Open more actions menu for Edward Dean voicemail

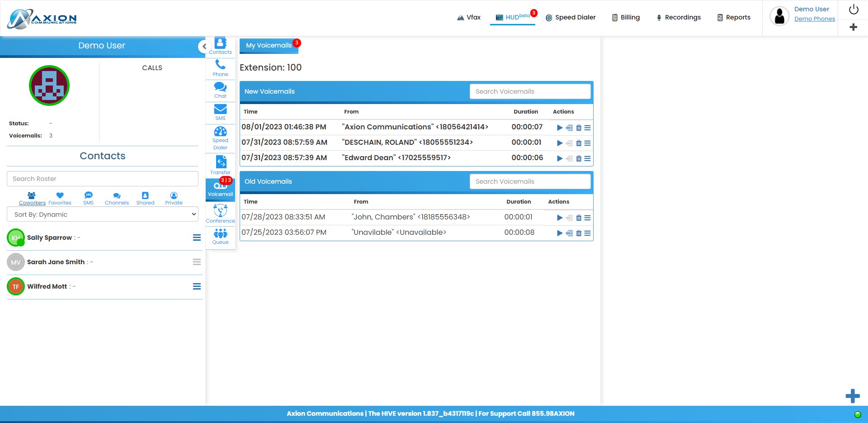tap(587, 158)
